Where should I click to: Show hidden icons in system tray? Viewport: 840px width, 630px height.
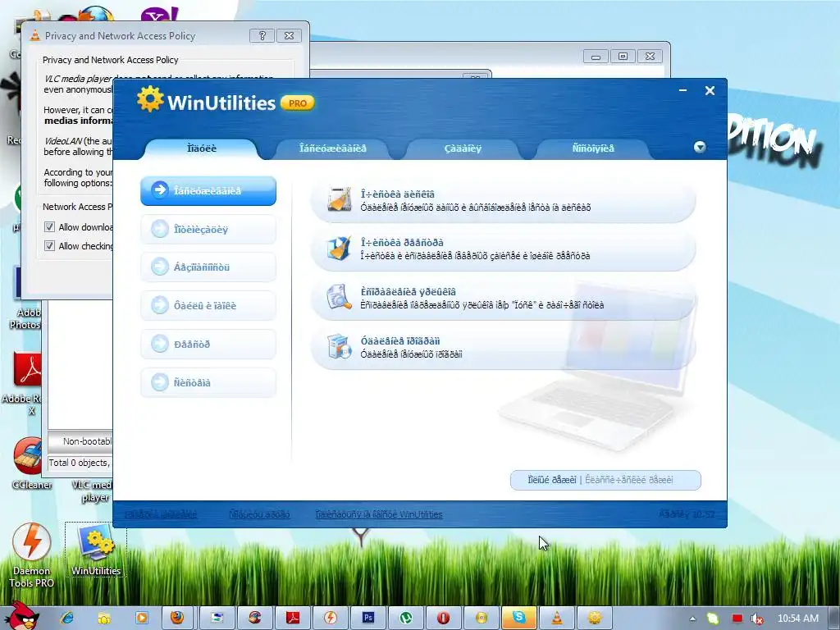(x=692, y=619)
